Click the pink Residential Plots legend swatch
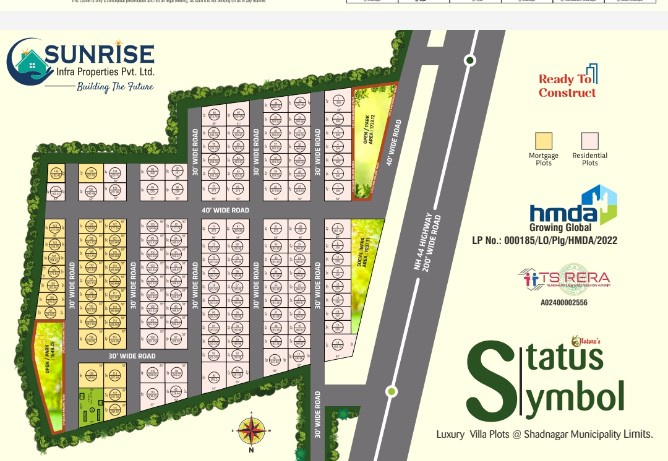The height and width of the screenshot is (461, 668). pos(590,141)
